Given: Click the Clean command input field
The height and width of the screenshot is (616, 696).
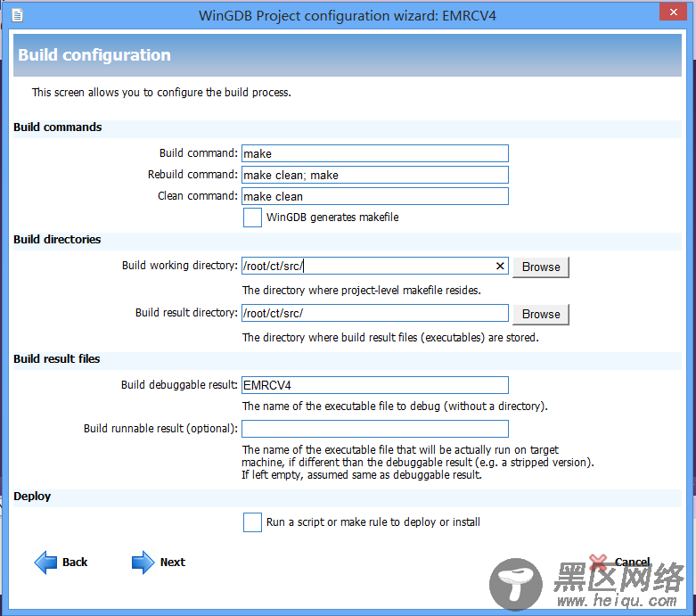Looking at the screenshot, I should (375, 196).
